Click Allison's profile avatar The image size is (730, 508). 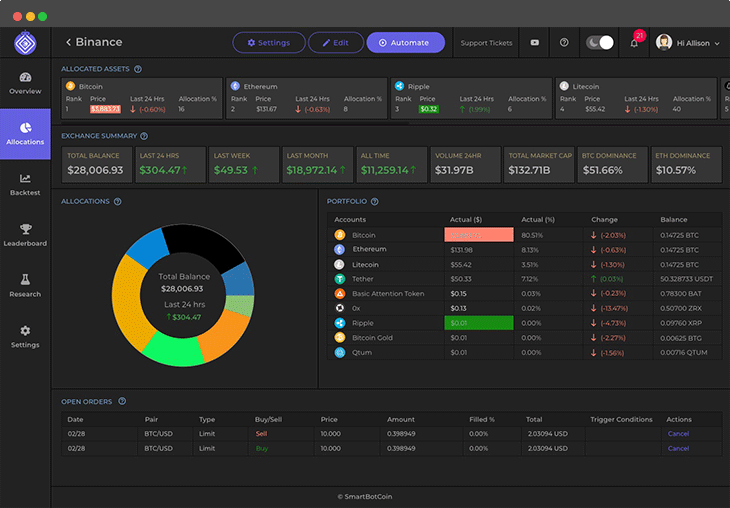663,42
